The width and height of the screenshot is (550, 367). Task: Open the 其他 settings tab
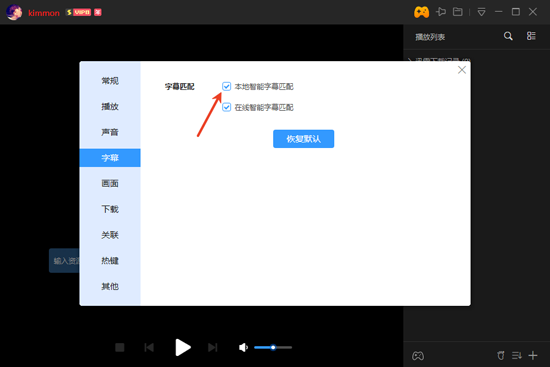(110, 286)
